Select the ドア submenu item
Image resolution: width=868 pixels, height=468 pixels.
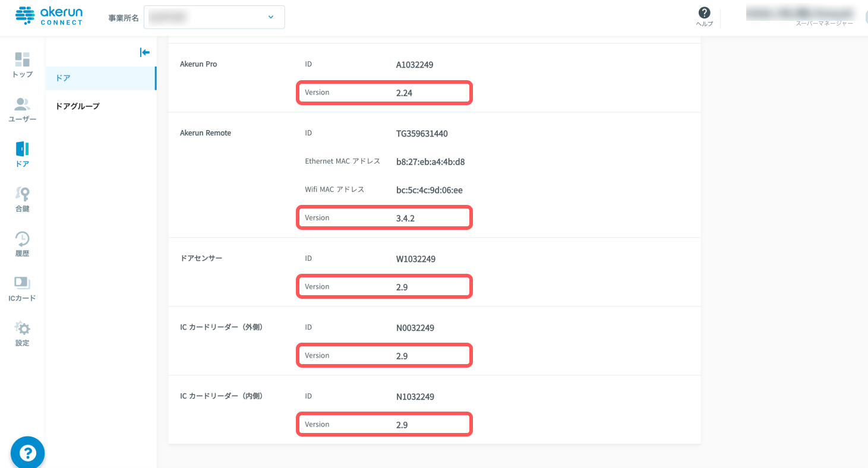(101, 78)
